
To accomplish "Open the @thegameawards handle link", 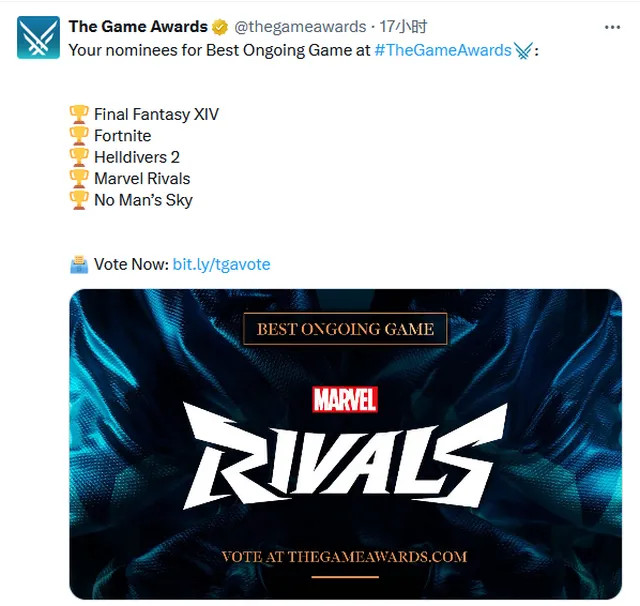I will pyautogui.click(x=300, y=27).
